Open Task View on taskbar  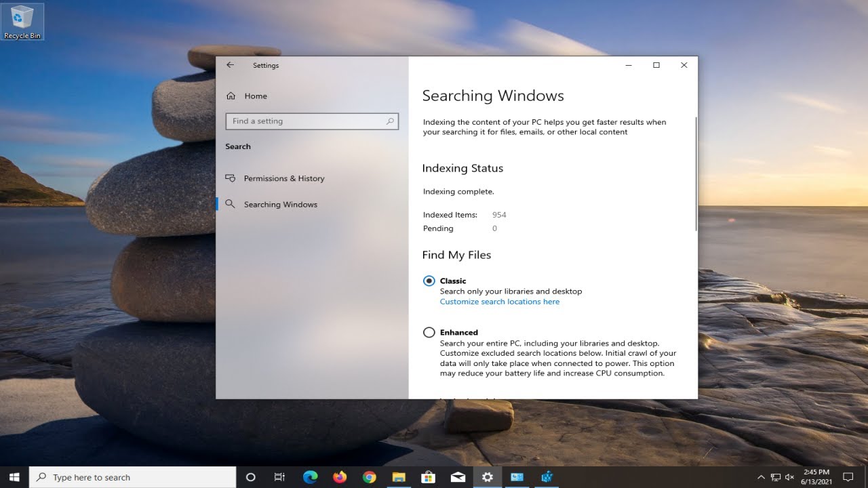279,477
